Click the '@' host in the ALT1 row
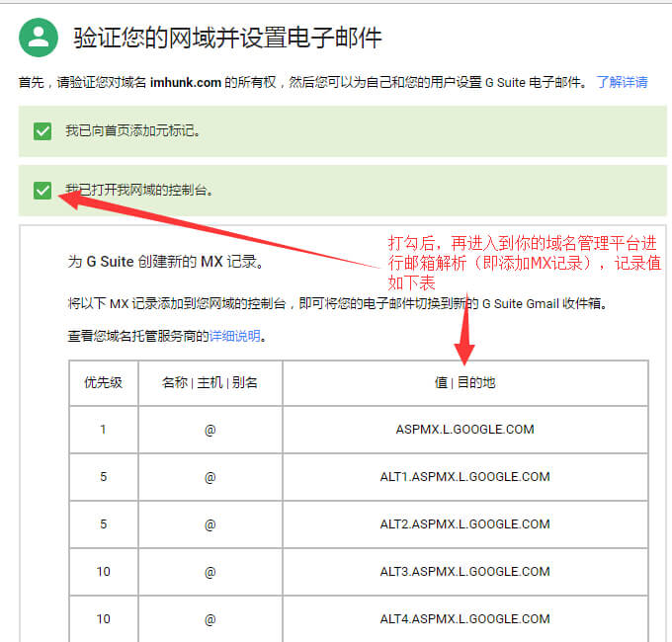Viewport: 672px width, 642px height. [x=210, y=477]
